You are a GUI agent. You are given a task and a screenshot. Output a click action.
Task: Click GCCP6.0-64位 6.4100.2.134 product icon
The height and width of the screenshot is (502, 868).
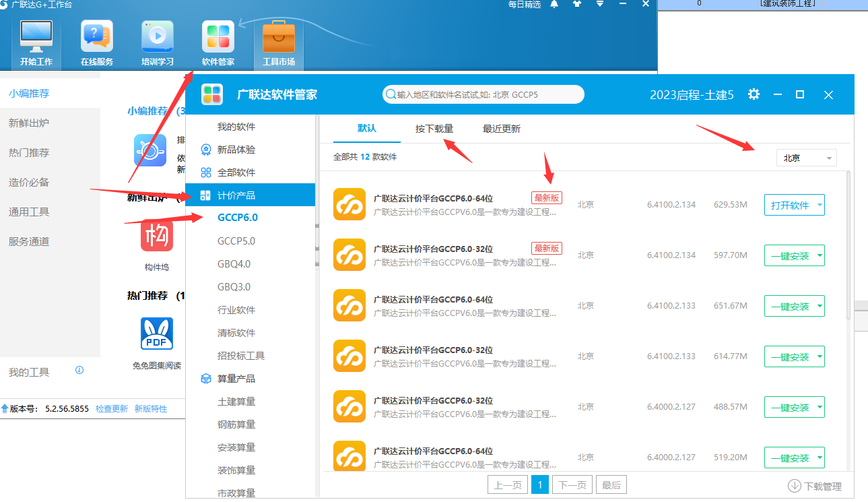349,204
